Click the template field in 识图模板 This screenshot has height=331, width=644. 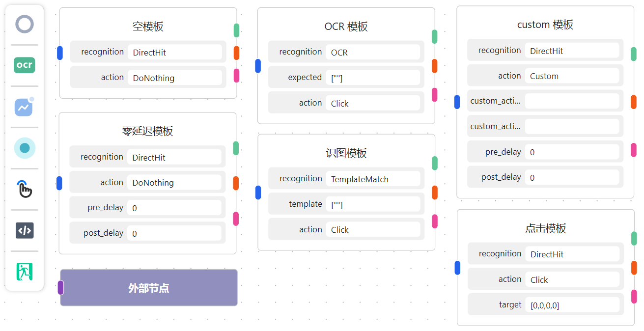pos(372,204)
